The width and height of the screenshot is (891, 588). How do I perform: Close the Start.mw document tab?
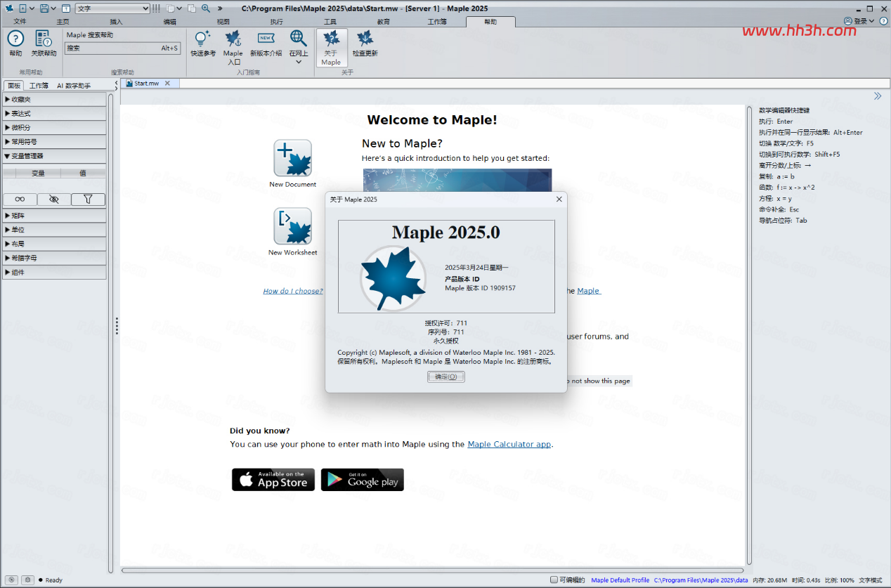(x=167, y=83)
